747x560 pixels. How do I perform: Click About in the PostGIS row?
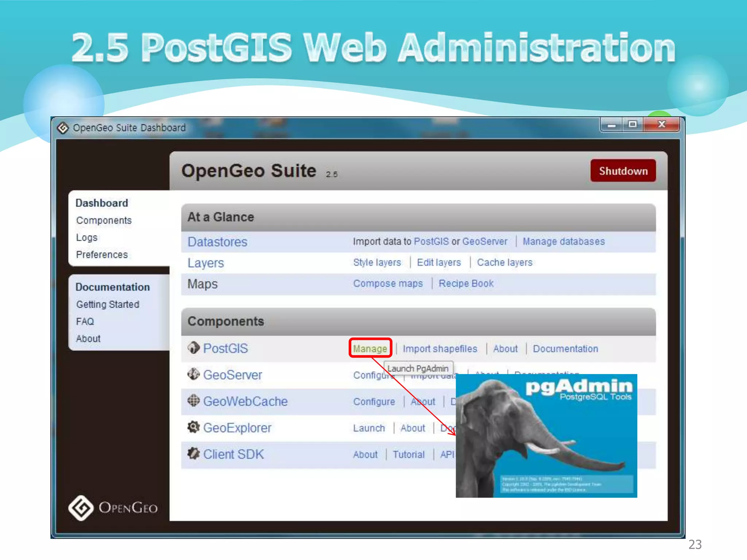(506, 349)
